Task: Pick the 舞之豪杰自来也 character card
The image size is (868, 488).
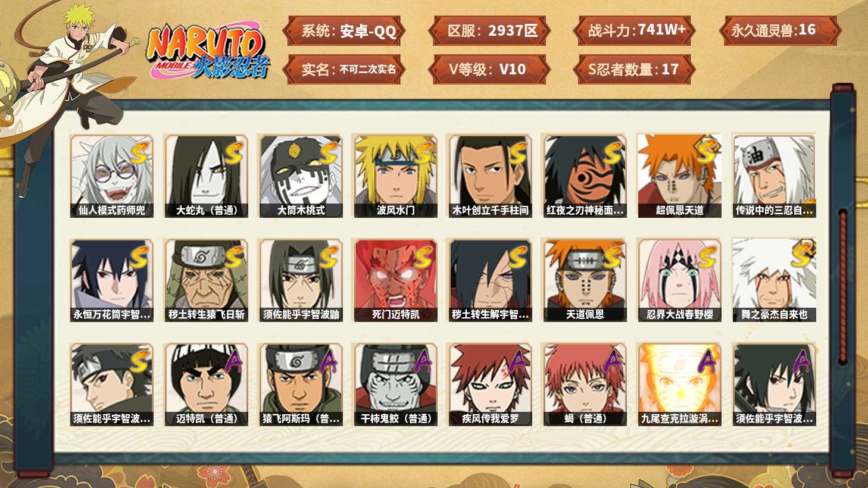Action: point(774,280)
